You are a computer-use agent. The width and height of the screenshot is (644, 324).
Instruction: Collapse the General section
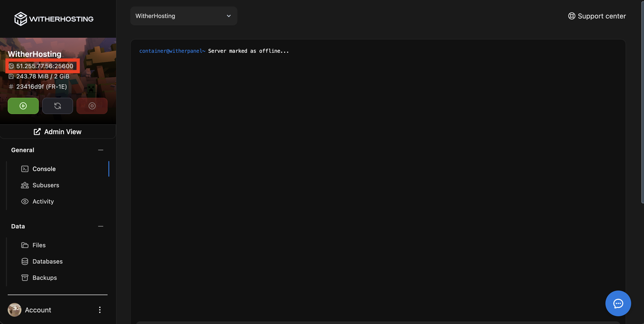(101, 150)
